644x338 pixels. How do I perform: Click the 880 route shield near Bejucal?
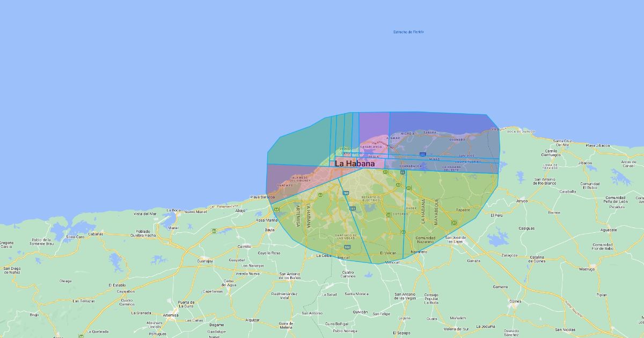pos(347,247)
